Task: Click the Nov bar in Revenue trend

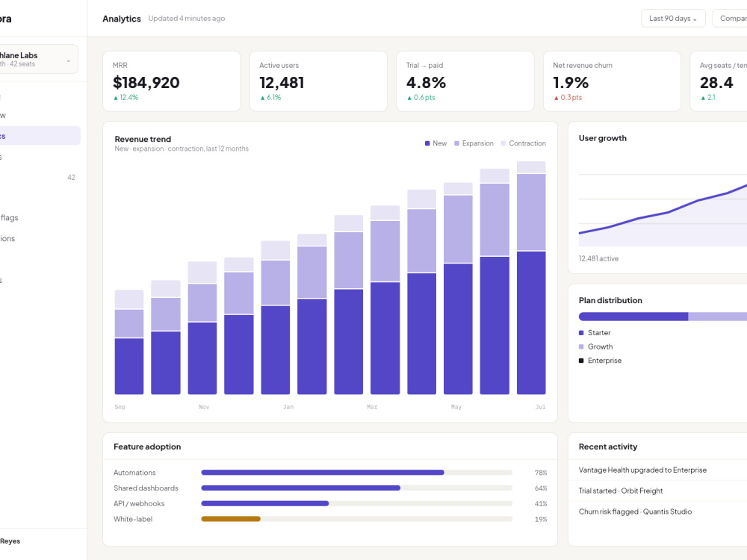Action: (202, 328)
